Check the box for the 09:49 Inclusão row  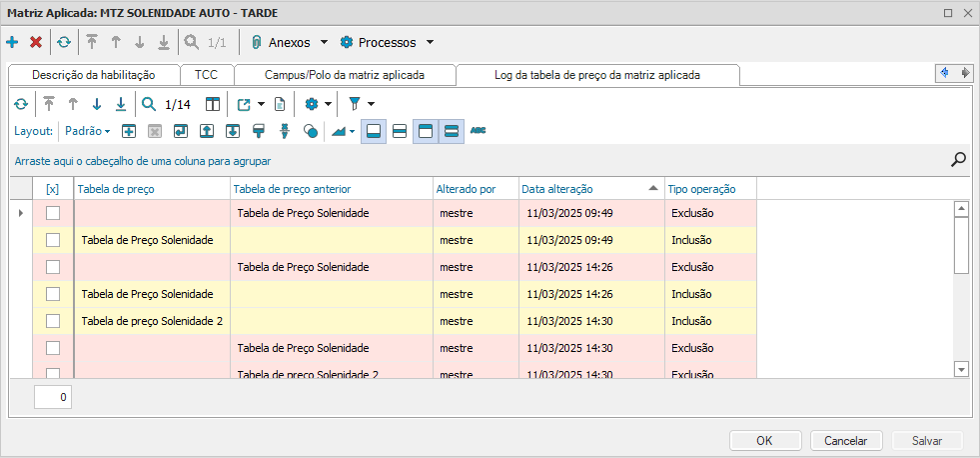53,240
